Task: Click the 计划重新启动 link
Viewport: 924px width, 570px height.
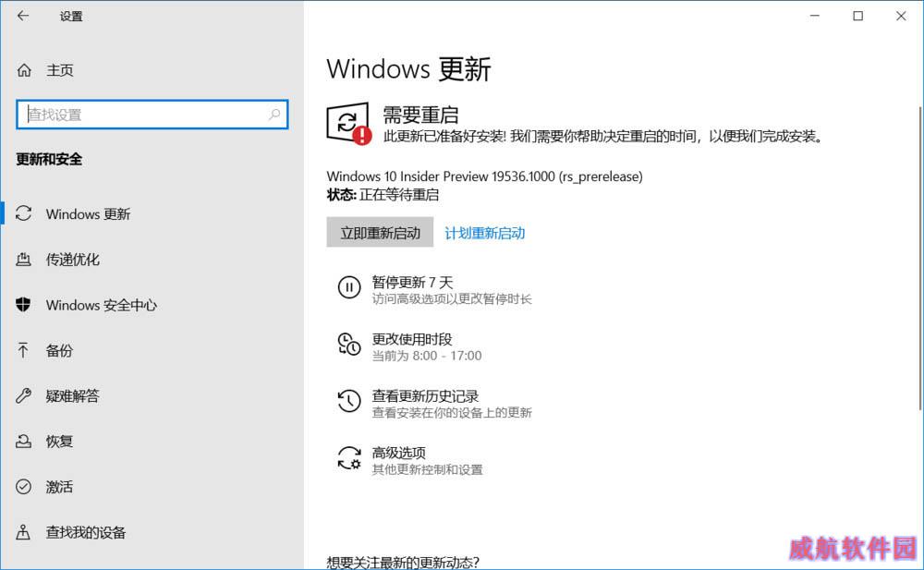Action: point(484,233)
